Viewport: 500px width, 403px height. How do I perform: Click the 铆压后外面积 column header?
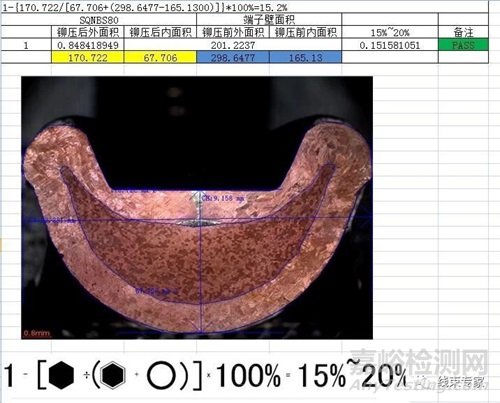tap(88, 32)
